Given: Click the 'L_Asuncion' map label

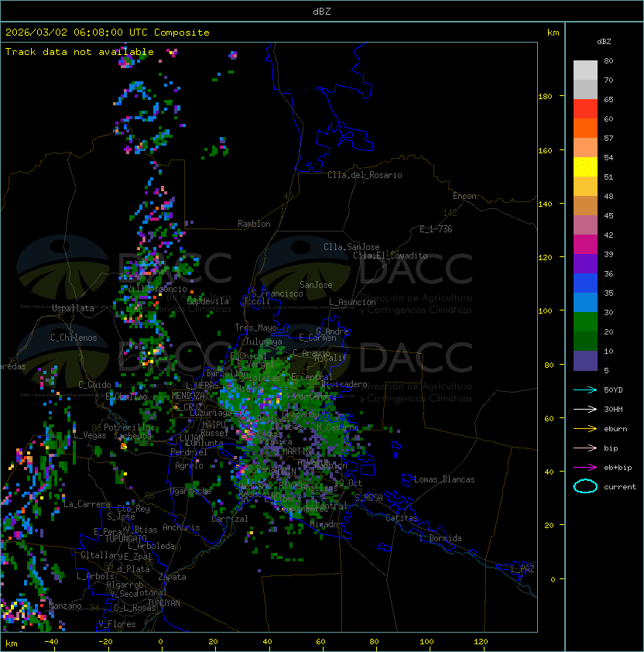Looking at the screenshot, I should tap(352, 302).
